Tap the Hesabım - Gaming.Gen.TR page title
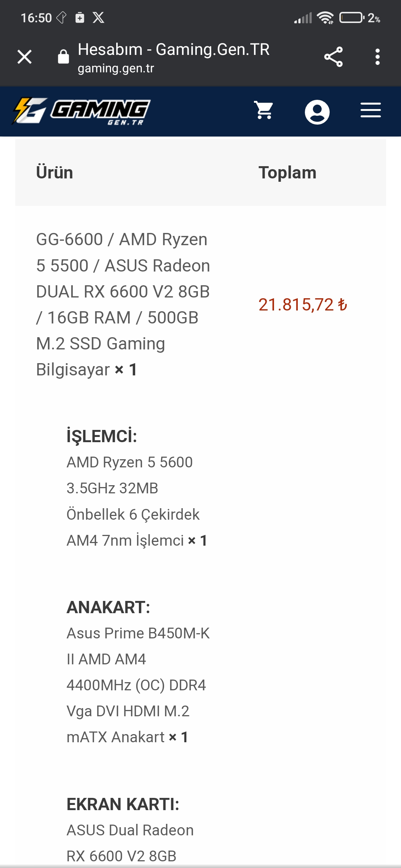401x868 pixels. coord(173,50)
